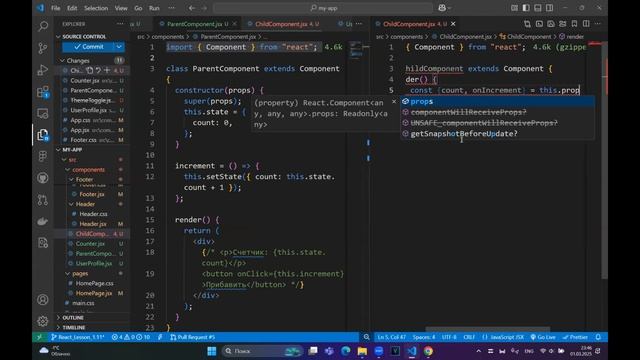Open notifications bell in status bar
640x360 pixels.
tap(598, 337)
